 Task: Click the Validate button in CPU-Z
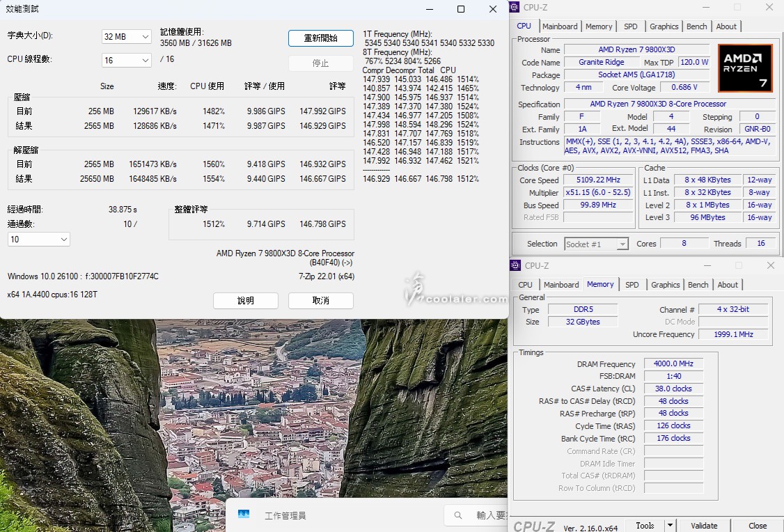pyautogui.click(x=703, y=526)
